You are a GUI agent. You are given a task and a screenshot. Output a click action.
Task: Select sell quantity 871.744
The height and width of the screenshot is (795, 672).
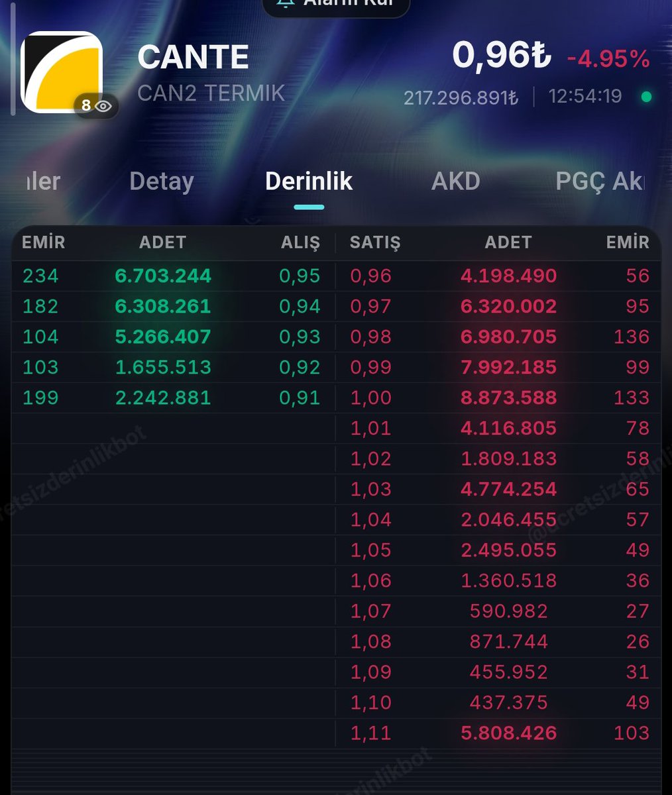point(509,641)
